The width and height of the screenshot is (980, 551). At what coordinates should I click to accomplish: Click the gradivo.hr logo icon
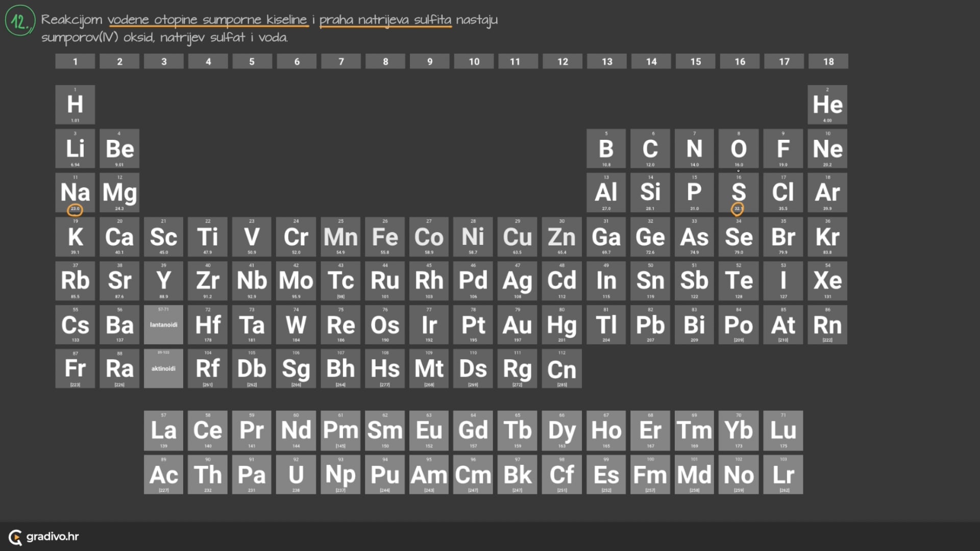[15, 537]
